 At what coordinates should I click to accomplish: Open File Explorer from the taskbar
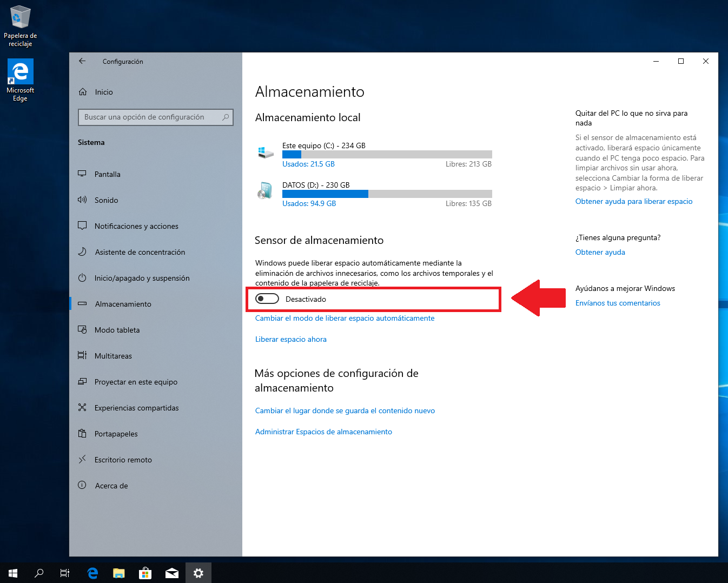[118, 573]
